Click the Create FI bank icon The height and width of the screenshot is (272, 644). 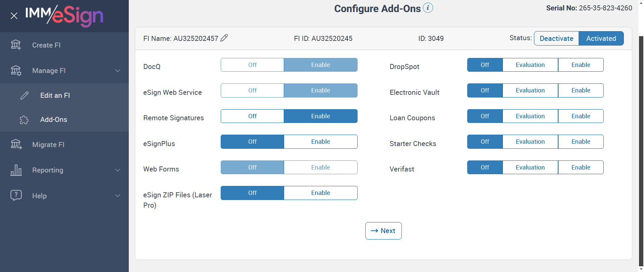[x=16, y=45]
